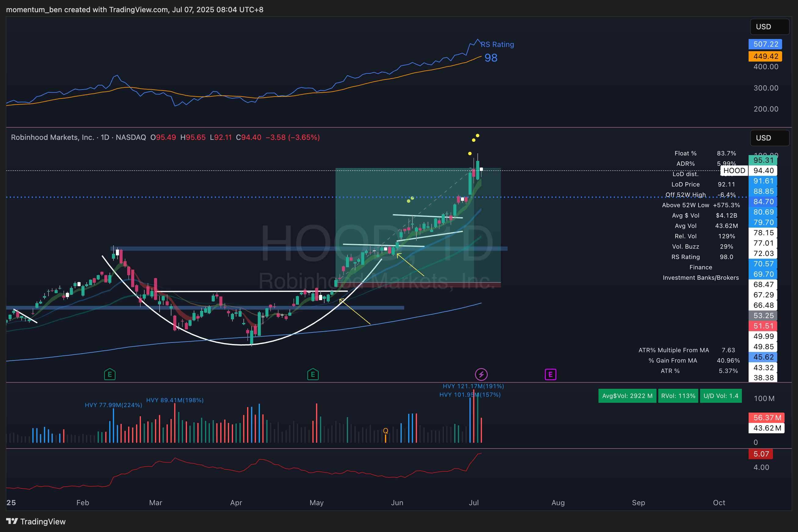This screenshot has width=798, height=532.
Task: Click the green U/D Vol: 1.4 badge
Action: 721,396
